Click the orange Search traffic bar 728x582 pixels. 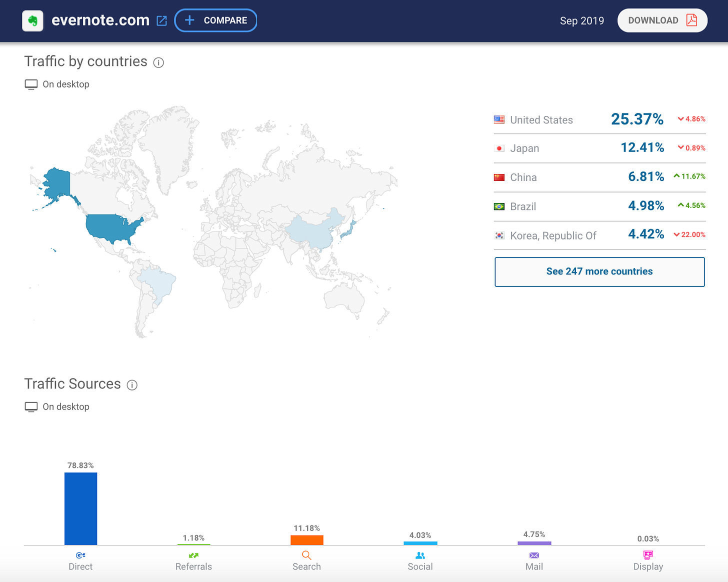tap(306, 540)
